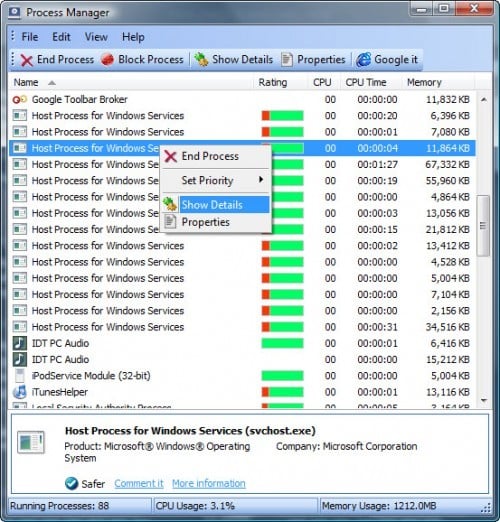Click the green rating bar of iPodService Module
500x522 pixels.
point(282,376)
